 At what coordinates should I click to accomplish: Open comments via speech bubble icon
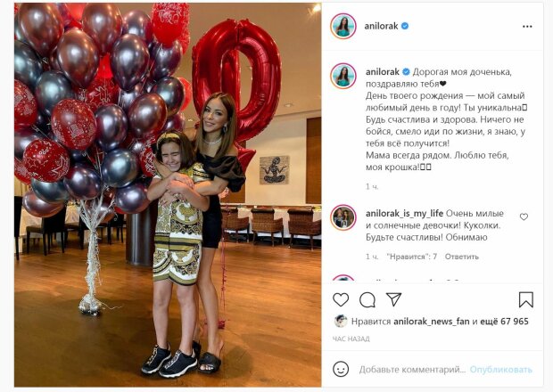click(367, 299)
